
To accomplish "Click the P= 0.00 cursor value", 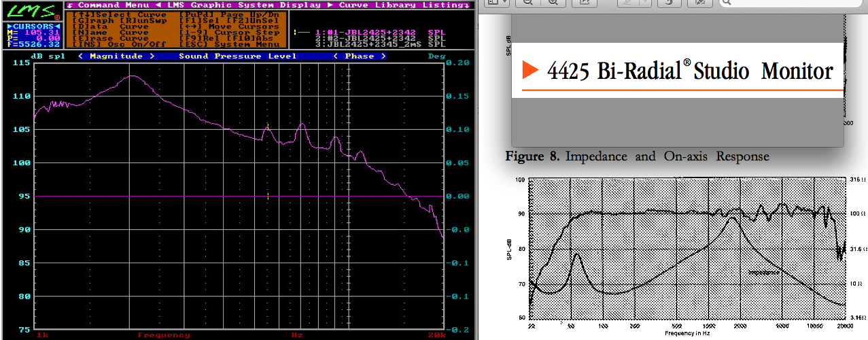I will coord(34,38).
